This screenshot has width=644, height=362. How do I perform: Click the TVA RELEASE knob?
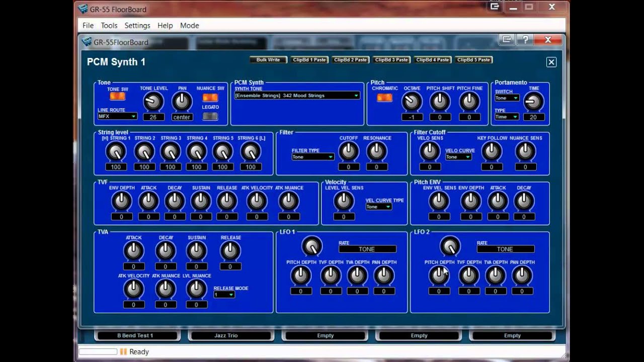coord(230,250)
